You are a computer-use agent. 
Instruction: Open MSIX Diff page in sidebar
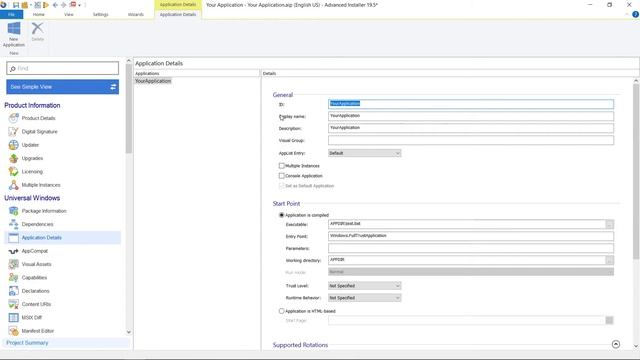coord(31,318)
